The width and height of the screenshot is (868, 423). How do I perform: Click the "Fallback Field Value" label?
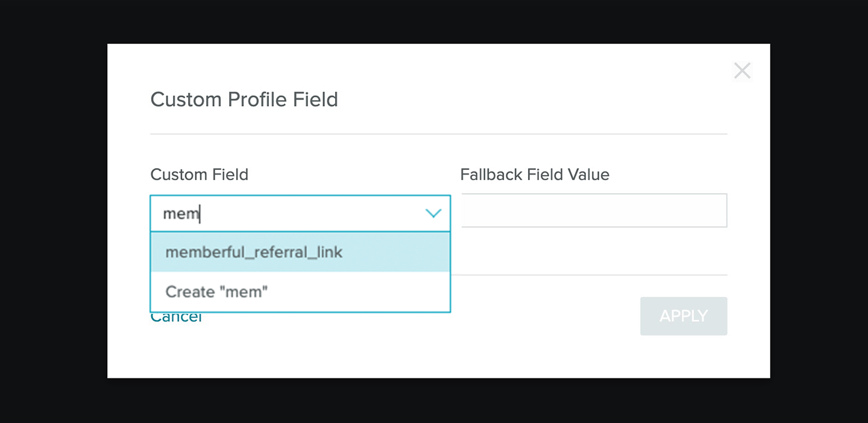[x=535, y=175]
